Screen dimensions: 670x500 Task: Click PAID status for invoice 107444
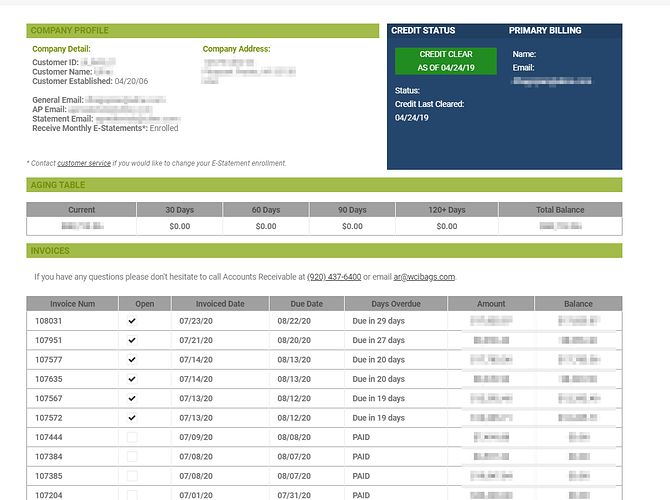361,437
